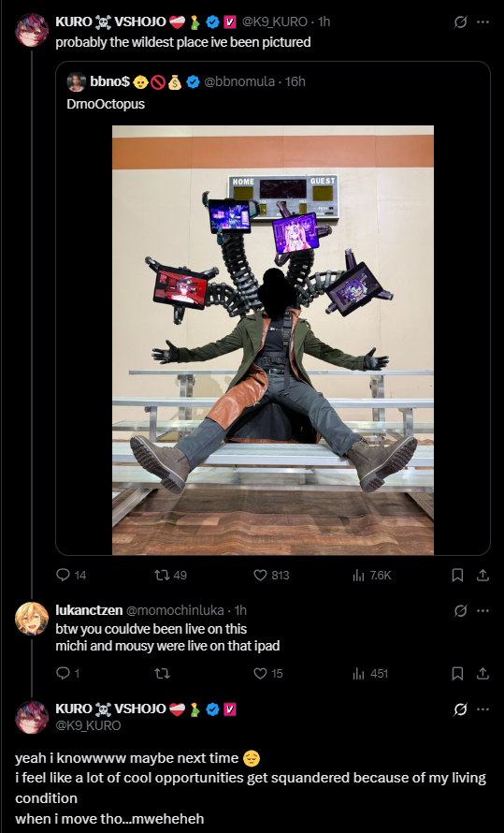Screen dimensions: 504x833
Task: Open the @K9_KURO handle link at top
Action: click(274, 22)
